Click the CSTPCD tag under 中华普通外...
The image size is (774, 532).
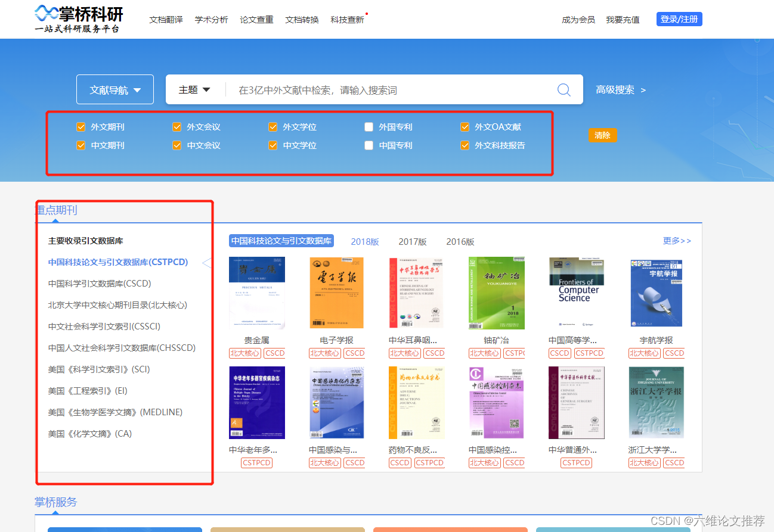pyautogui.click(x=577, y=463)
